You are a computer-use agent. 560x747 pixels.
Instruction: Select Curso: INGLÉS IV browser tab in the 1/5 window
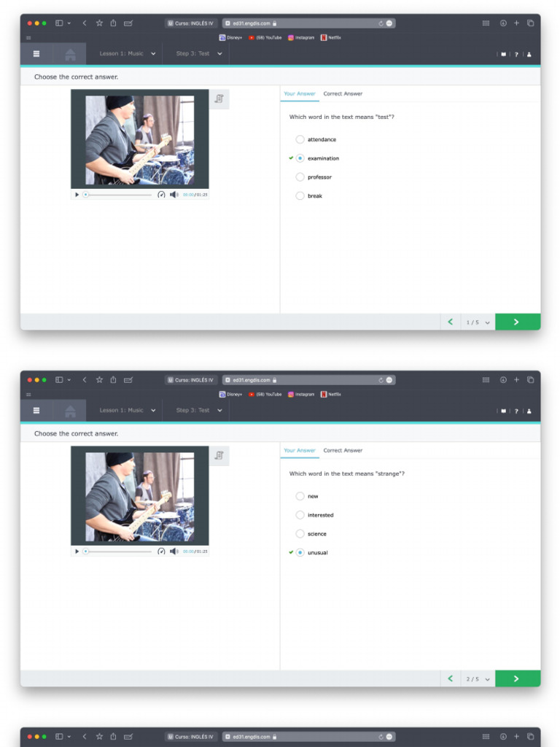pyautogui.click(x=191, y=23)
